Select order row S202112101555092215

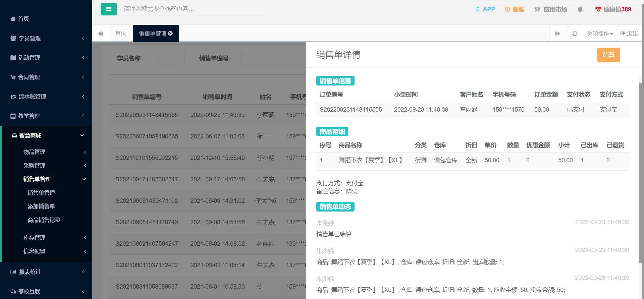point(208,158)
